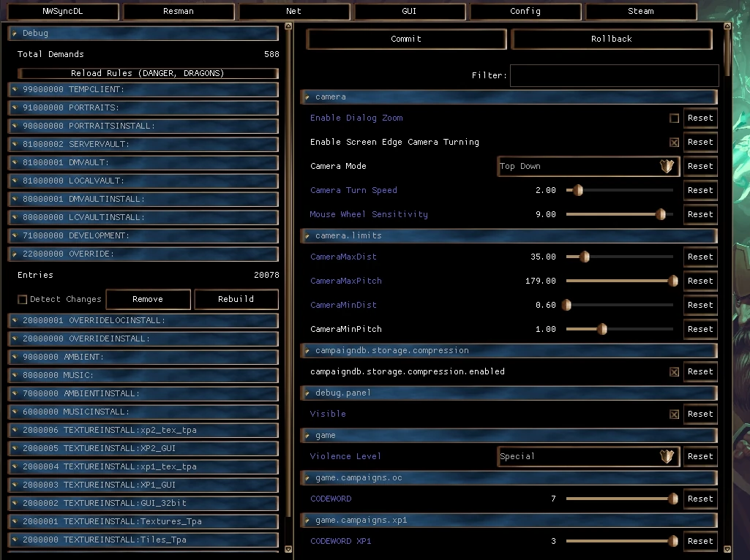Viewport: 750px width, 560px height.
Task: Click the claw icon beside Violence Level
Action: (667, 456)
